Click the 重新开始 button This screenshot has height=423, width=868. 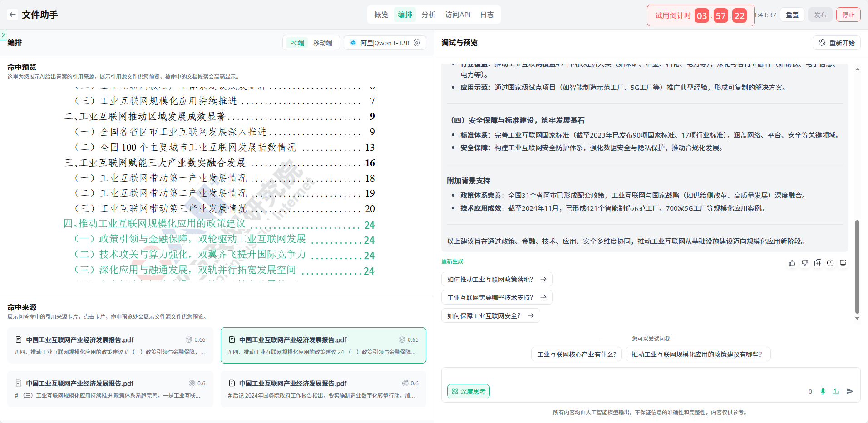click(x=837, y=43)
